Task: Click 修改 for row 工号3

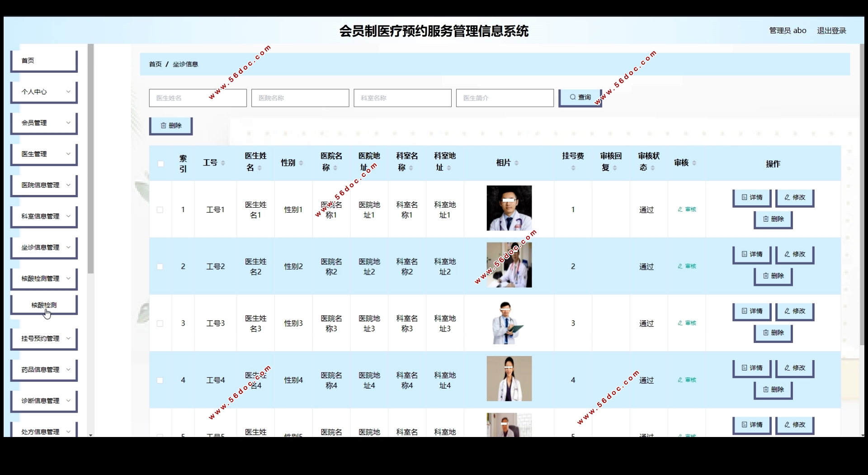Action: (795, 311)
